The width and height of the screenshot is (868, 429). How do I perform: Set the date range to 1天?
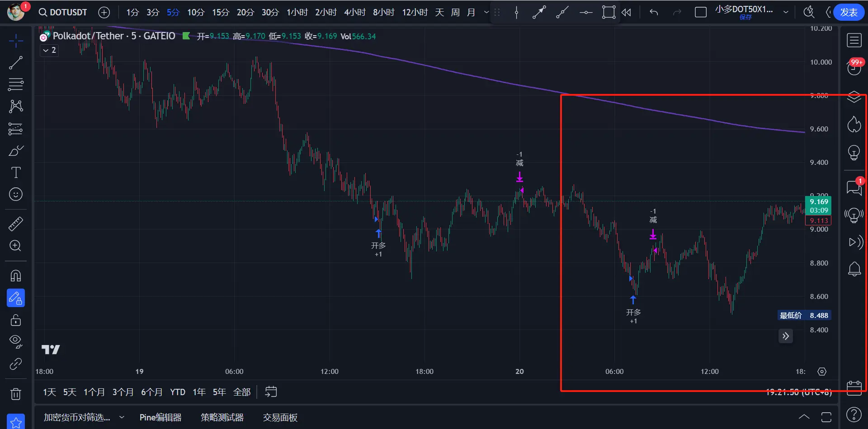point(49,392)
